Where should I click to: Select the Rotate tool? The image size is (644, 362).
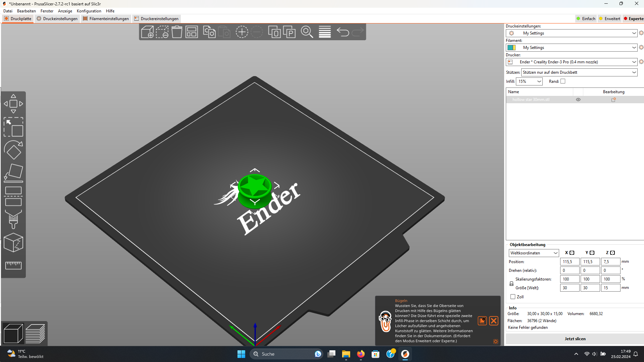13,150
